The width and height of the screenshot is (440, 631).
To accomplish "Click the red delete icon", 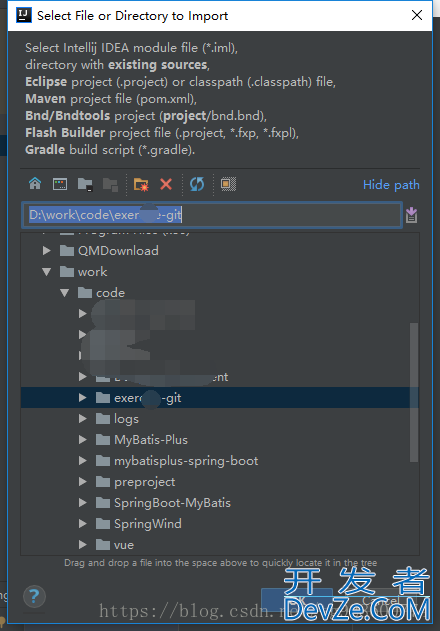I will (166, 184).
